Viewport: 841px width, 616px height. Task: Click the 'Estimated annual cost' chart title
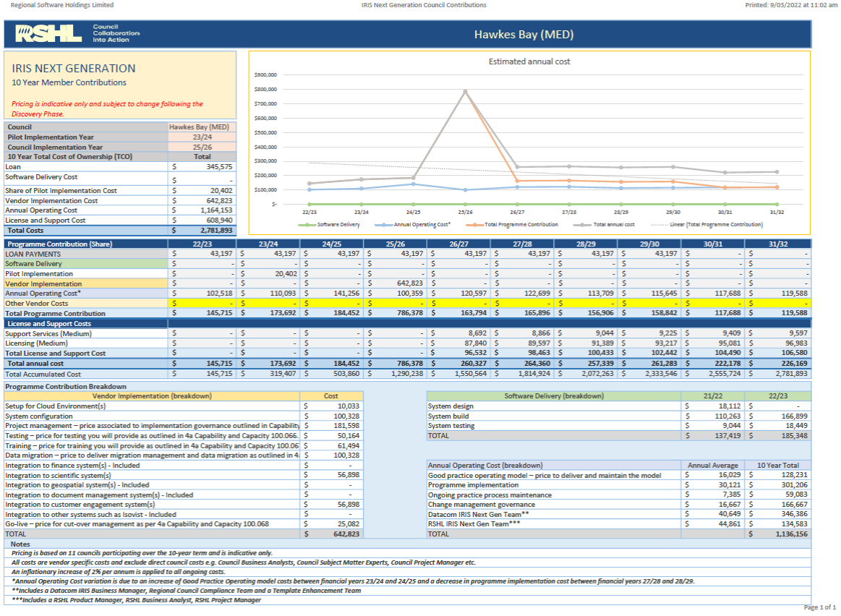(x=529, y=61)
